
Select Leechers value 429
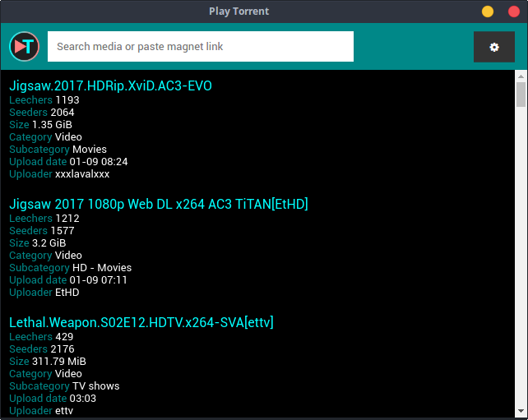[64, 337]
